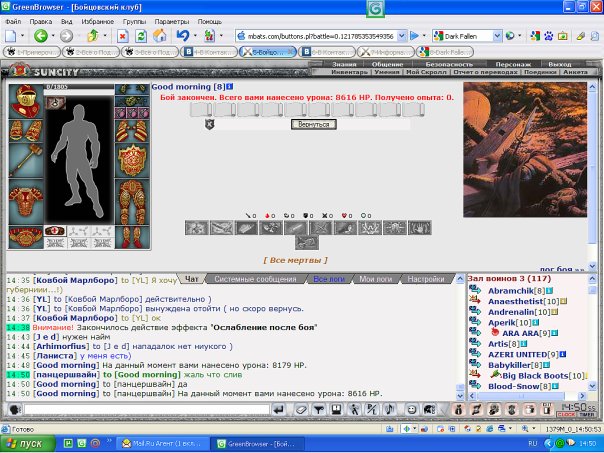Screen dimensions: 604x453
Task: Open the Параметры menu
Action: 171,22
